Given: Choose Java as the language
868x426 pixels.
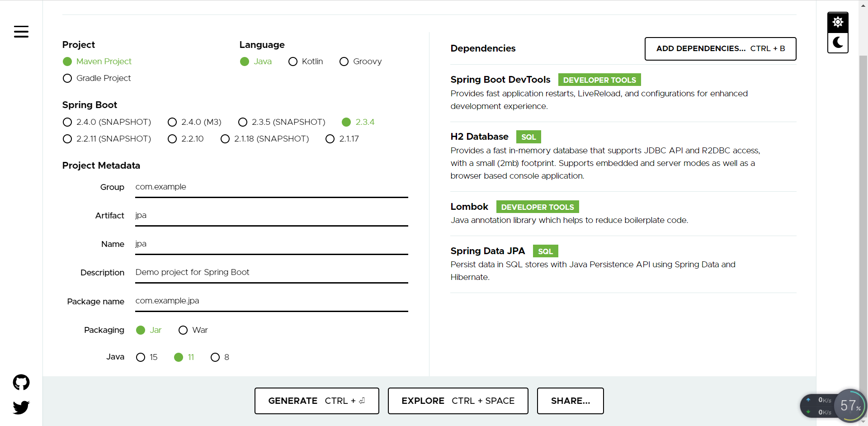Looking at the screenshot, I should pos(256,62).
